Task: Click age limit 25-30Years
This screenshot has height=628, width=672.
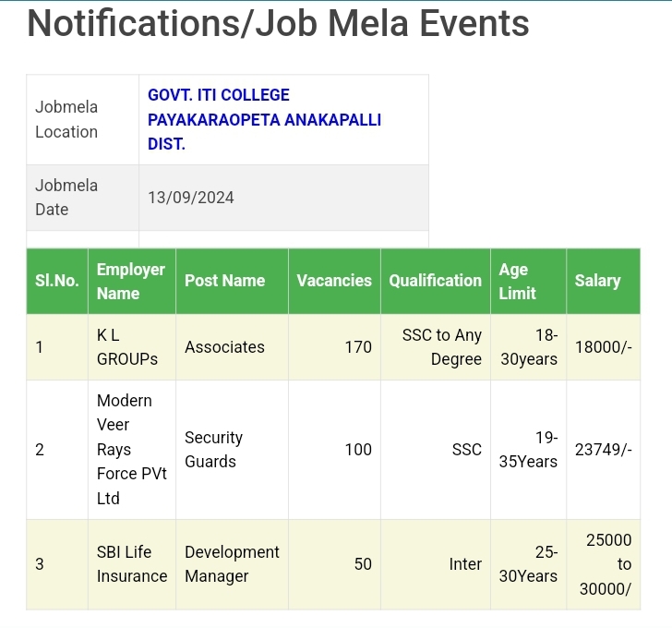Action: coord(528,563)
